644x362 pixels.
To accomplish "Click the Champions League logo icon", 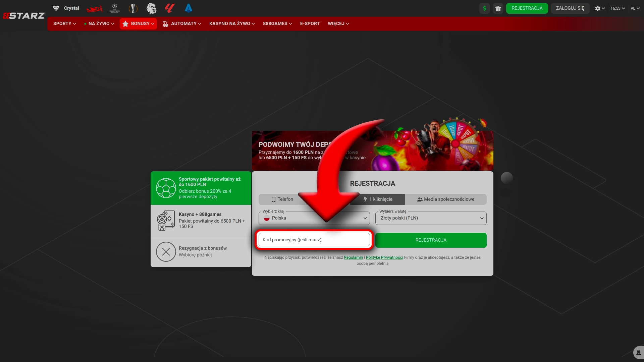I will tap(115, 8).
